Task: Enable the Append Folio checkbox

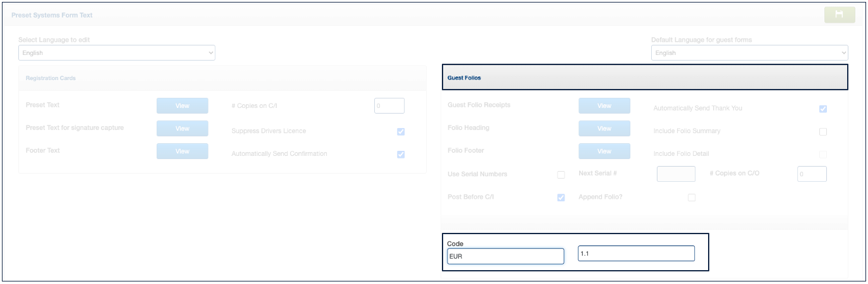Action: click(x=692, y=198)
